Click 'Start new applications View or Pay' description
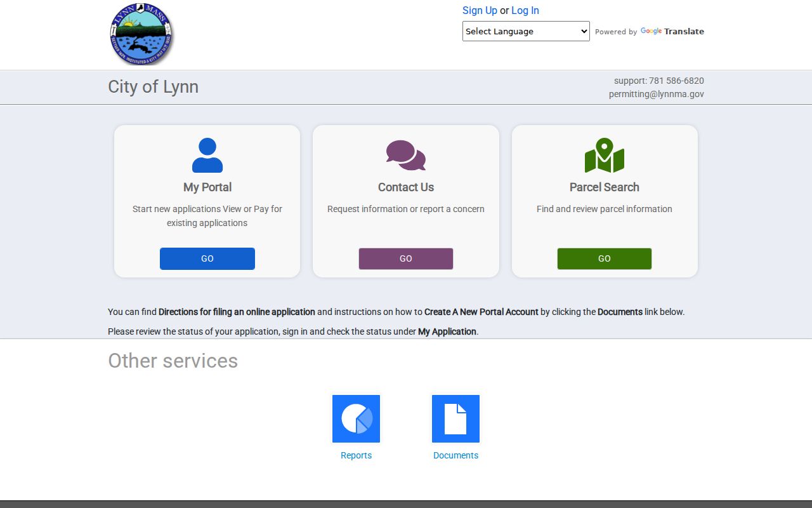Image resolution: width=812 pixels, height=508 pixels. [x=207, y=216]
